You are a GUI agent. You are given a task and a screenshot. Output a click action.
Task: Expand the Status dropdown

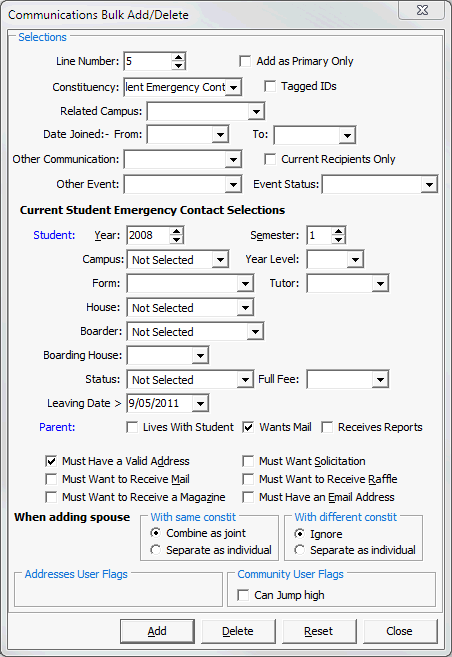[245, 380]
